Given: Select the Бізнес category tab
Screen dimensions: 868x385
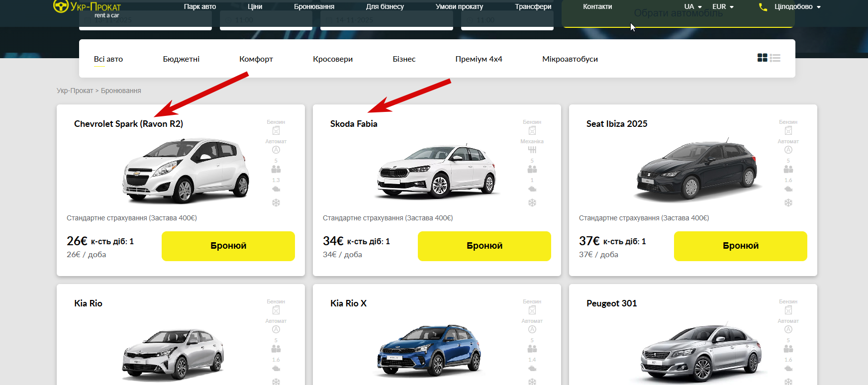Looking at the screenshot, I should (x=404, y=59).
